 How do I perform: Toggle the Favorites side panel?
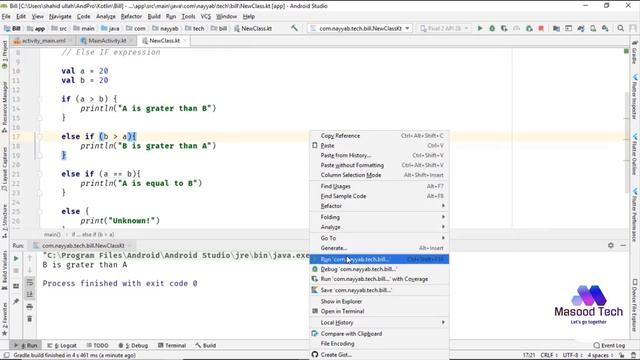pyautogui.click(x=4, y=319)
